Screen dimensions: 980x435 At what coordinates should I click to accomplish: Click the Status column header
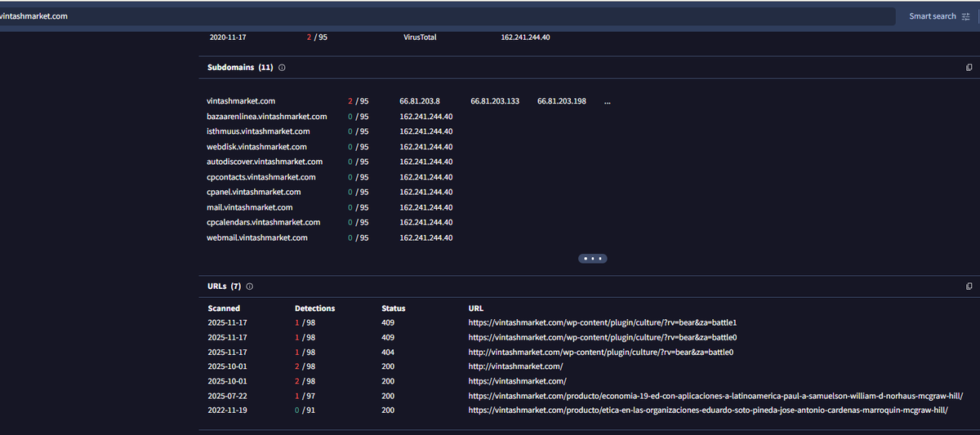393,308
